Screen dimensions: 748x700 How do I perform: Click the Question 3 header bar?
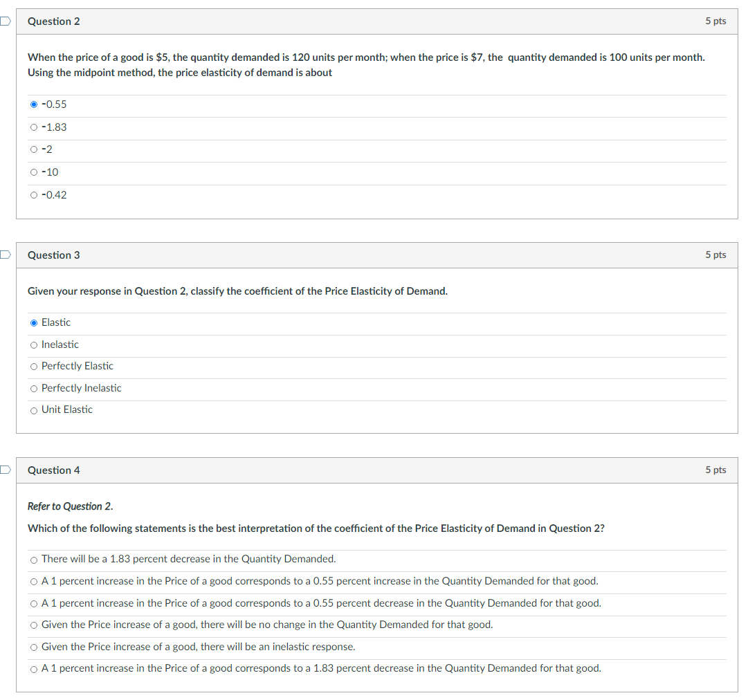pyautogui.click(x=377, y=255)
